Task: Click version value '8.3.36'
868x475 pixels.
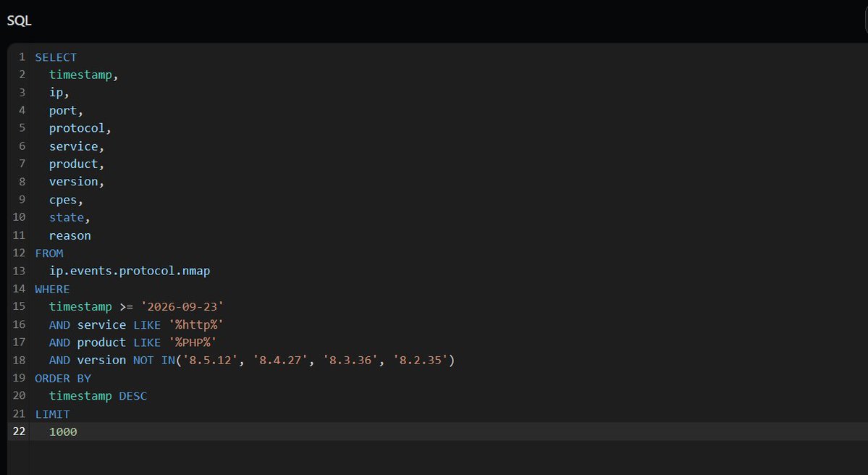Action: pos(350,360)
